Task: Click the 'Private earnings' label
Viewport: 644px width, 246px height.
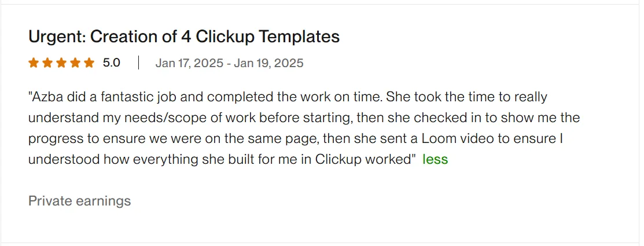Action: tap(79, 201)
